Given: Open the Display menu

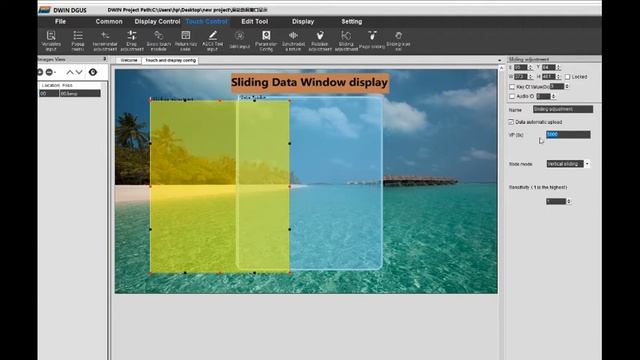Looking at the screenshot, I should click(x=303, y=22).
